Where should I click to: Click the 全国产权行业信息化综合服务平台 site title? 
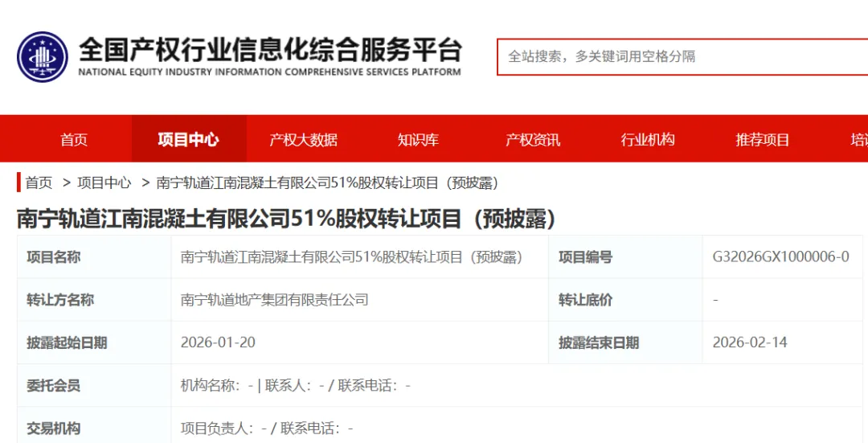click(x=269, y=51)
